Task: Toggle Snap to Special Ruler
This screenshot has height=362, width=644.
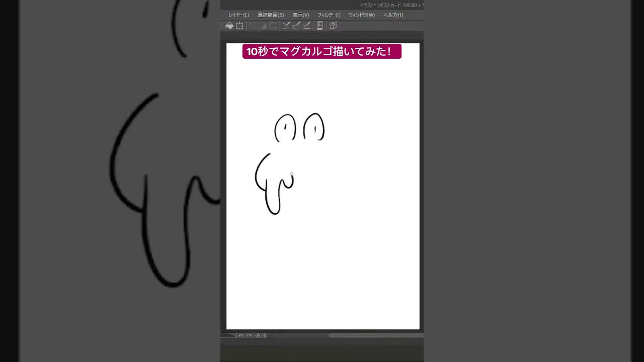Action: pyautogui.click(x=296, y=26)
